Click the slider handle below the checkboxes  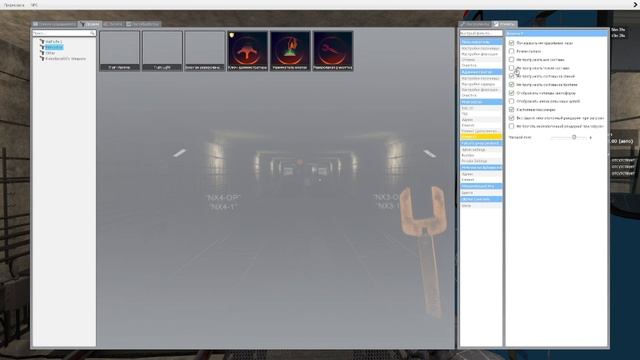(x=574, y=137)
